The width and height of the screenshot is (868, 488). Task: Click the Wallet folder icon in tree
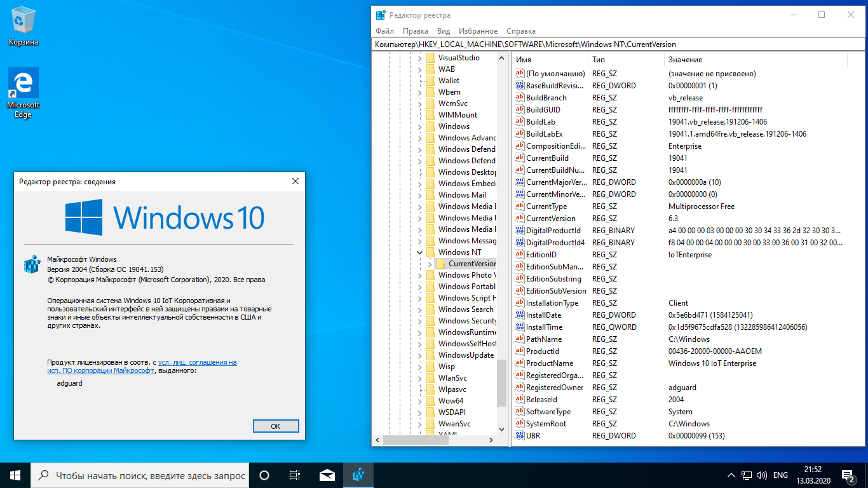point(430,81)
